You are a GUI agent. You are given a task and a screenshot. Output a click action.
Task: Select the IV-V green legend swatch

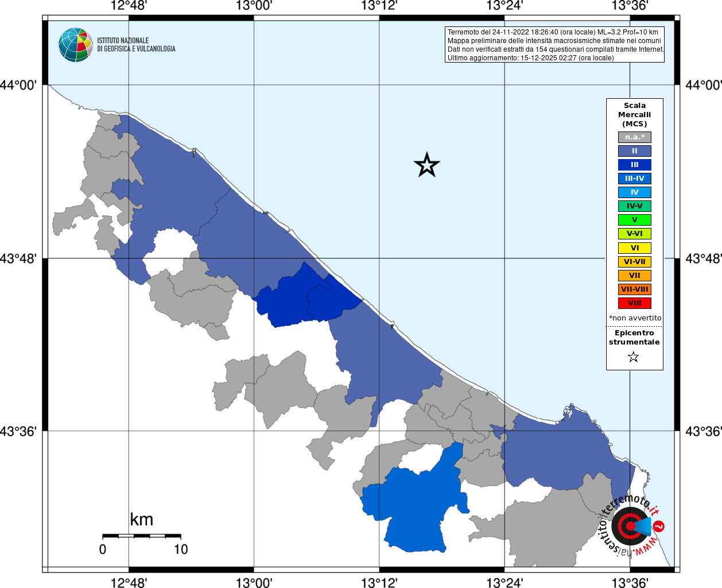[635, 206]
